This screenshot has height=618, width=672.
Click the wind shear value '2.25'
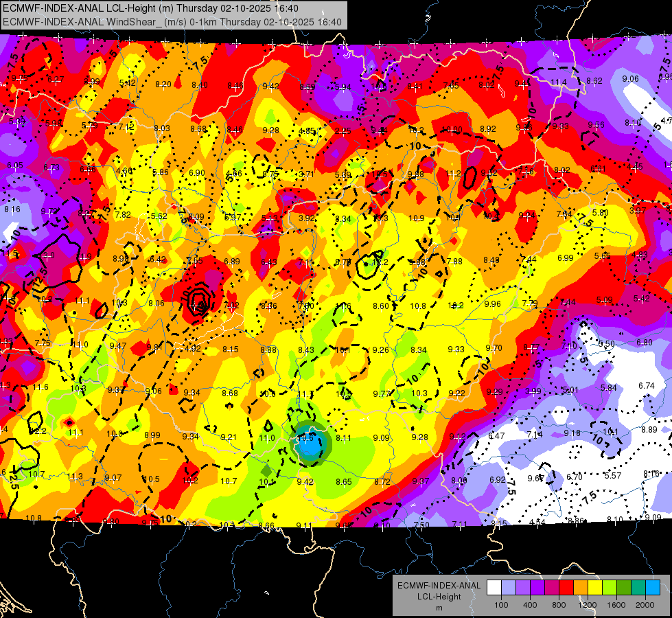point(343,130)
